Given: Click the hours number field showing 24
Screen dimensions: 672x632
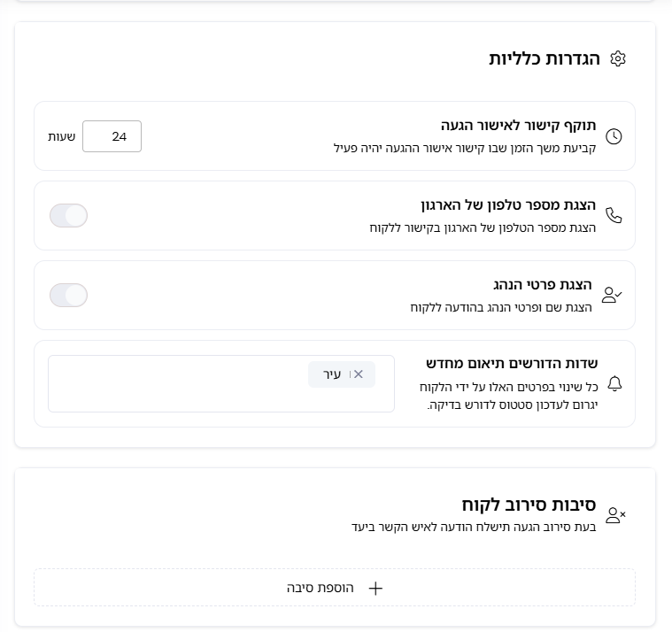Looking at the screenshot, I should tap(112, 136).
